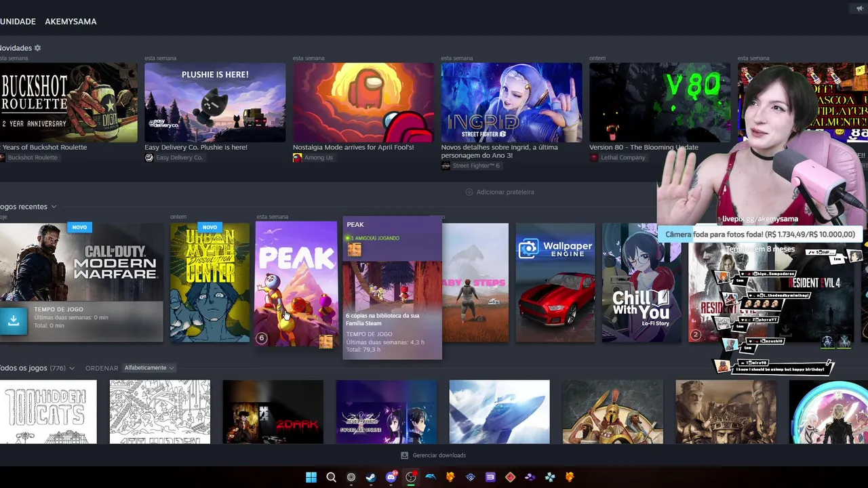The height and width of the screenshot is (488, 868).
Task: Click the Among Us red crewmate news image
Action: coord(363,103)
